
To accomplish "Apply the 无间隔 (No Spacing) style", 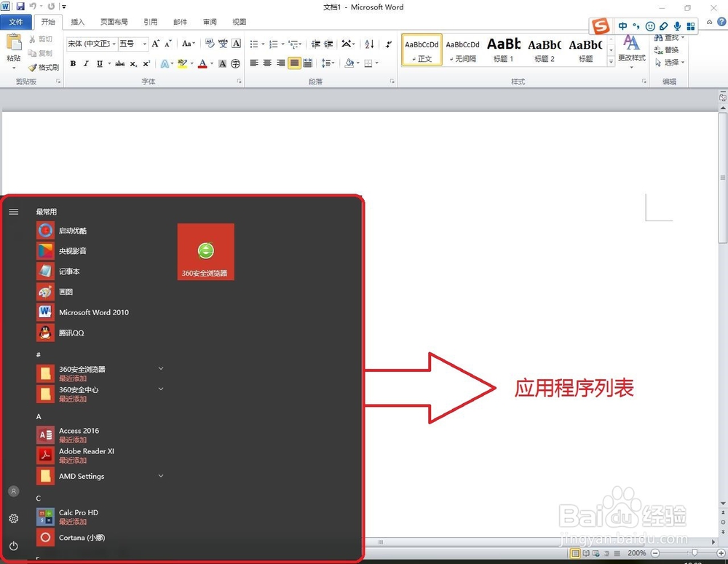I will (462, 49).
